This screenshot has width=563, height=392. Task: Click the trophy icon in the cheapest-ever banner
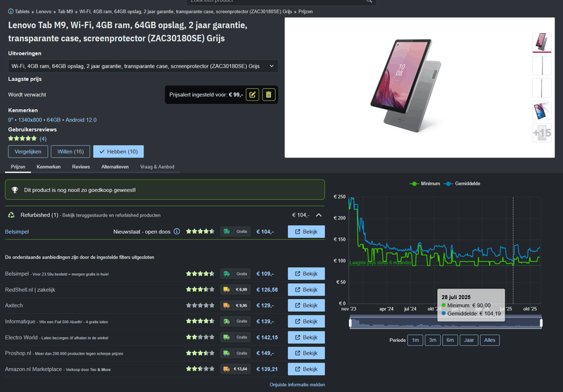[x=15, y=190]
